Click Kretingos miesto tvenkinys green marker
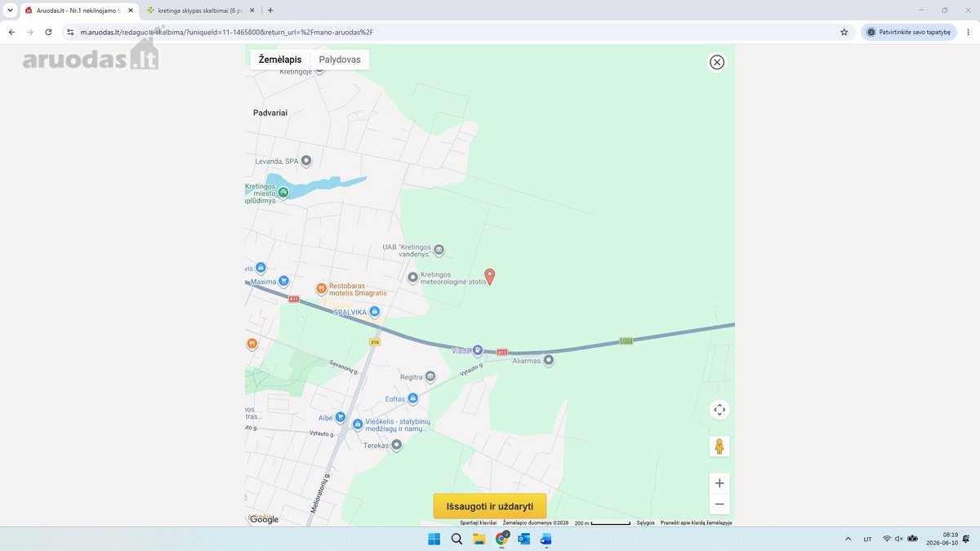 (x=283, y=193)
